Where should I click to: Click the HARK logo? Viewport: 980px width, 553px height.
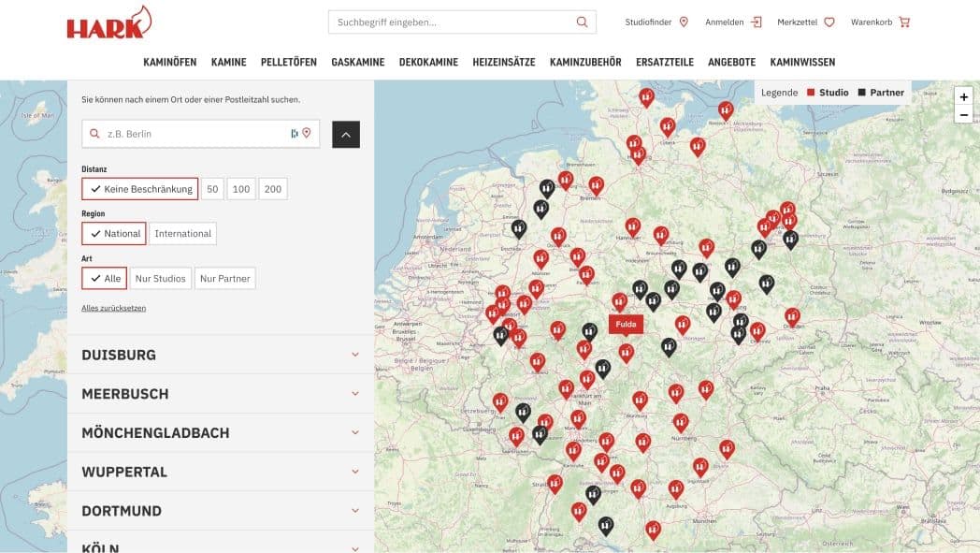pyautogui.click(x=108, y=22)
